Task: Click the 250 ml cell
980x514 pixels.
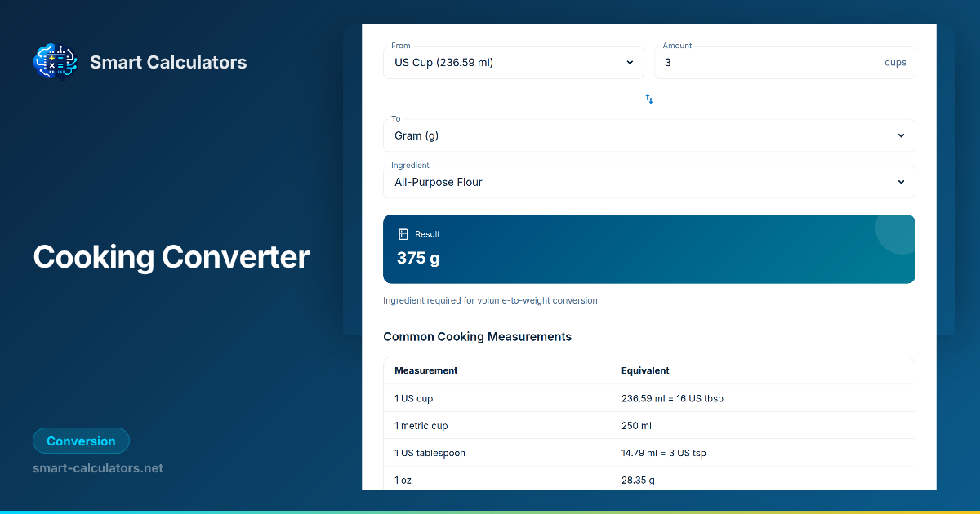Action: click(636, 426)
